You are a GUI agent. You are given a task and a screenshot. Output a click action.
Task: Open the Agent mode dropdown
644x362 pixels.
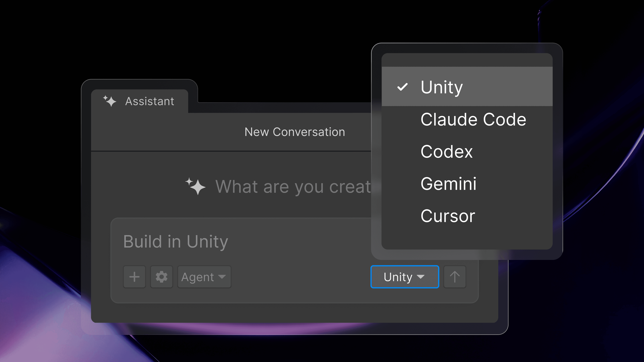204,277
